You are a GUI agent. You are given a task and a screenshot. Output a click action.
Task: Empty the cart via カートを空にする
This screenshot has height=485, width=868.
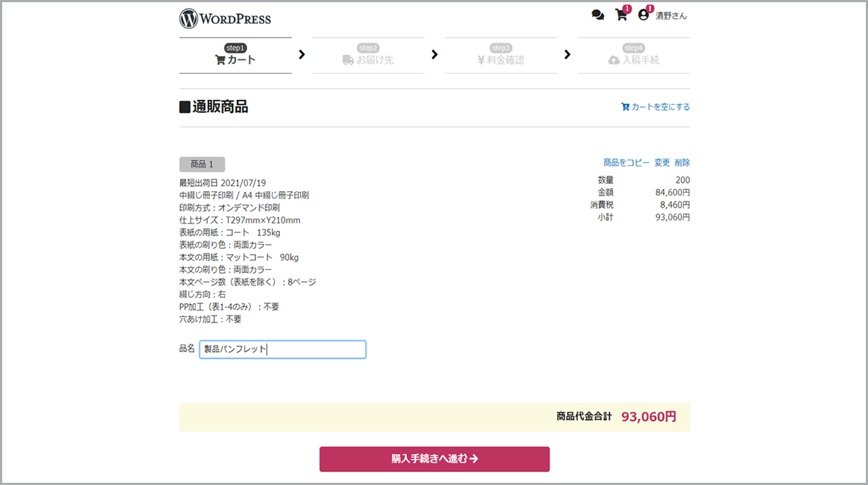pyautogui.click(x=655, y=107)
